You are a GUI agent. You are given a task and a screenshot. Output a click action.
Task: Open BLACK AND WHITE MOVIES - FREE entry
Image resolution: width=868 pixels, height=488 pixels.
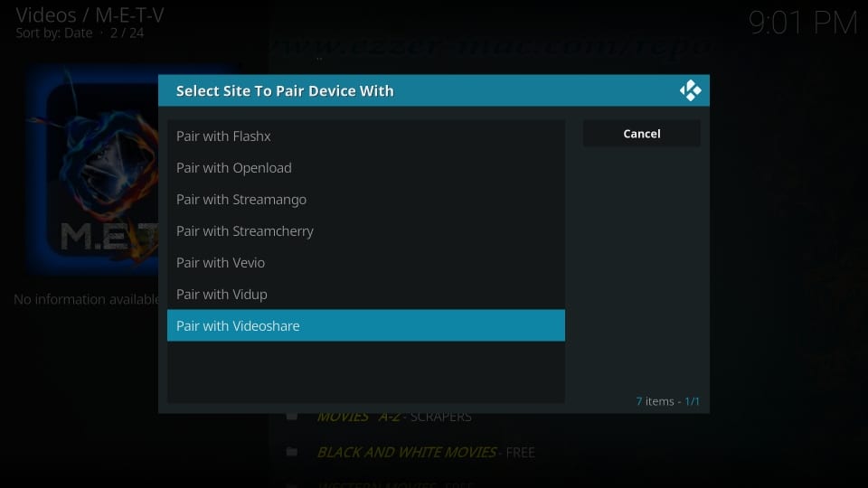426,452
